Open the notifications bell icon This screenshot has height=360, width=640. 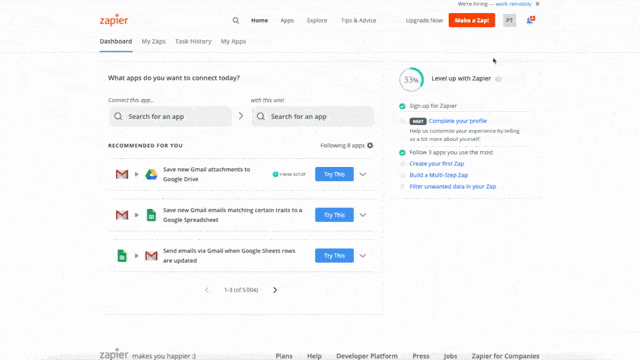(530, 20)
